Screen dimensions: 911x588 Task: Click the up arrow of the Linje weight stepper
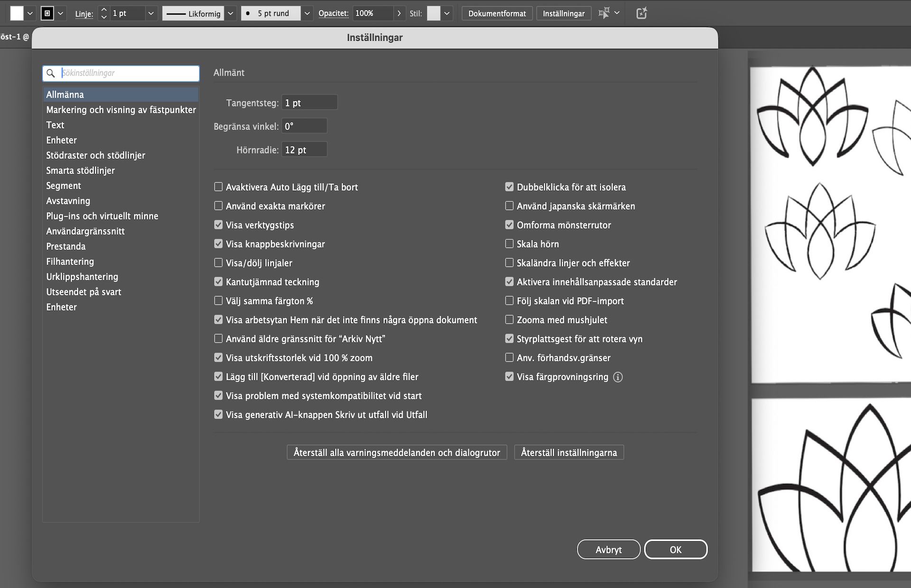103,10
